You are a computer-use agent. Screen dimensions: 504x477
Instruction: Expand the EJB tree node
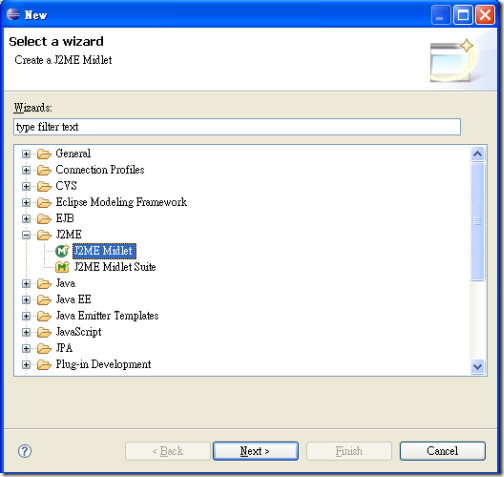(x=26, y=219)
